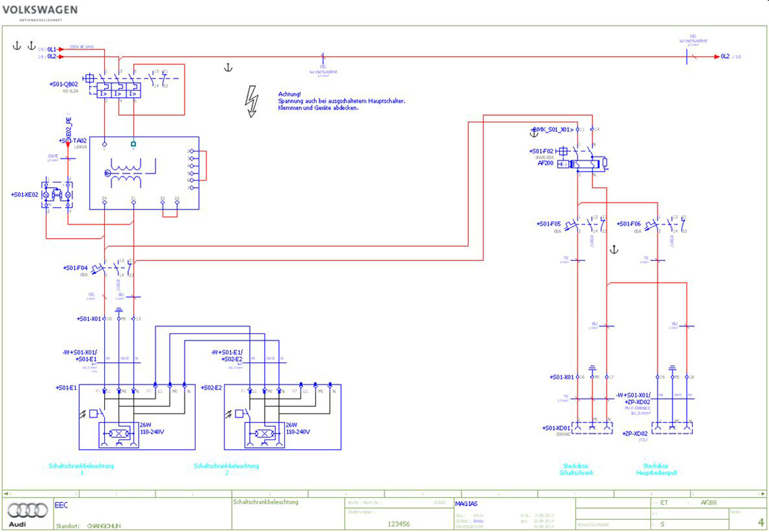Image resolution: width=769 pixels, height=532 pixels.
Task: Click the 0L1 potential reference label
Action: 52,49
